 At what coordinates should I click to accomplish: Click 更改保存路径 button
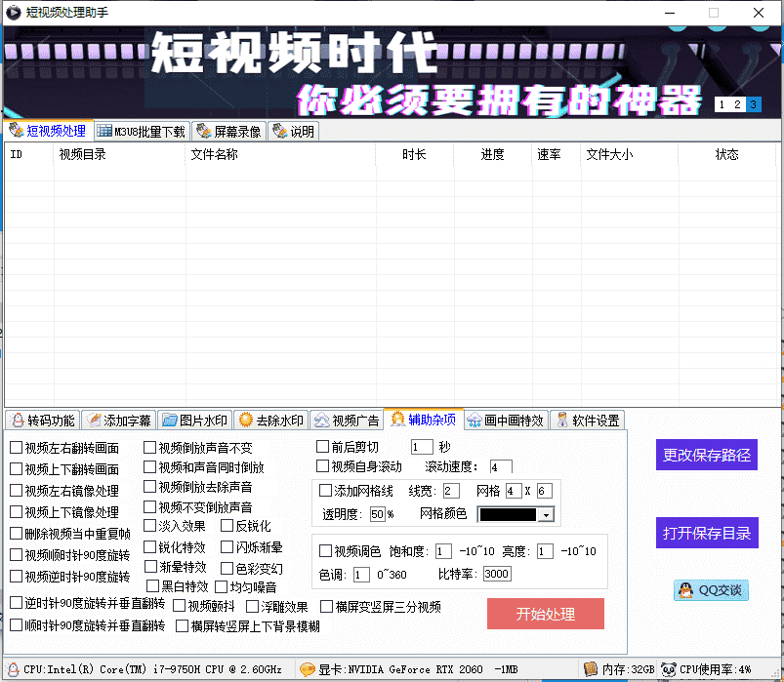point(707,455)
